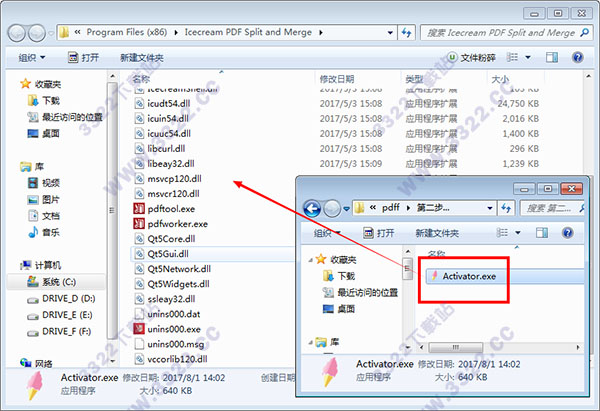Toggle the preview pane in the pdff window

point(541,233)
